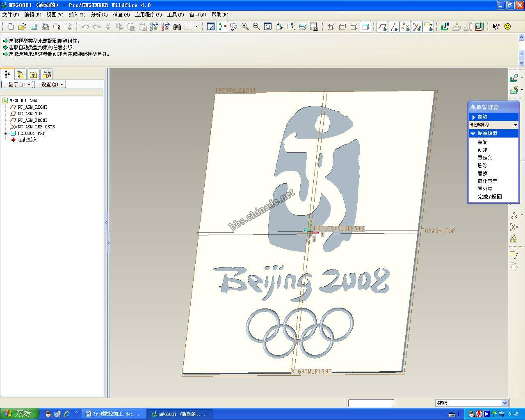Toggle no hidden display mode

click(x=354, y=27)
